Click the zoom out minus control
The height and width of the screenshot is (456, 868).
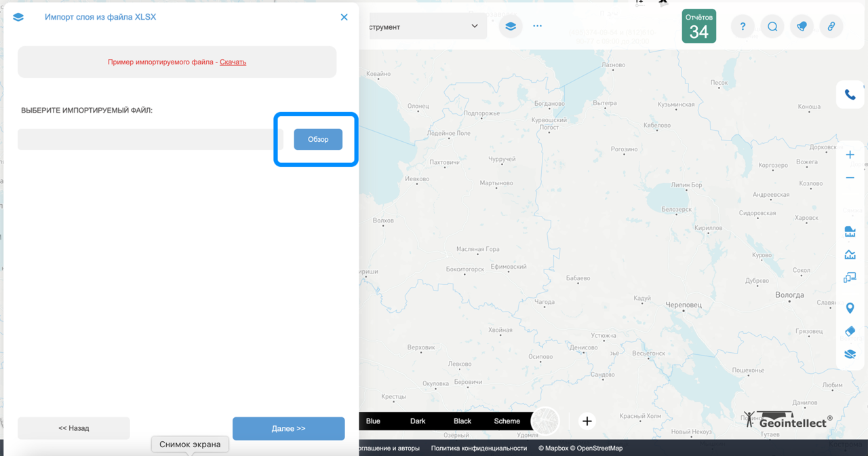click(850, 178)
